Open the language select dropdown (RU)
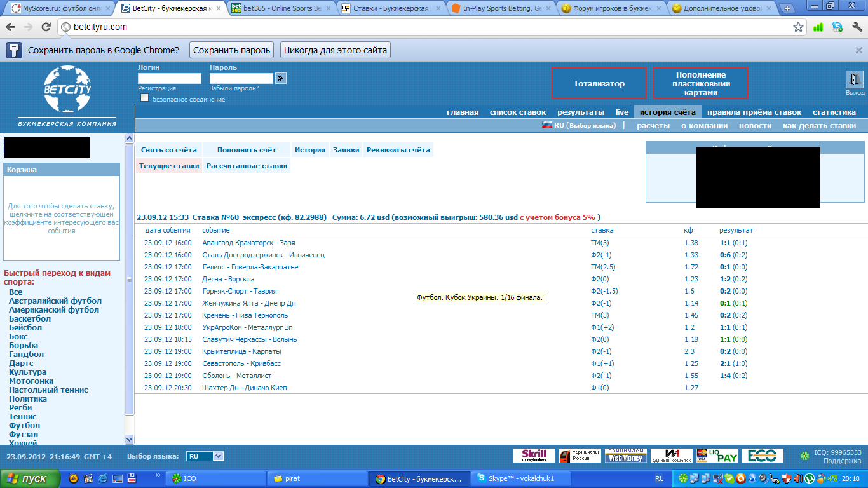868x488 pixels. tap(205, 456)
